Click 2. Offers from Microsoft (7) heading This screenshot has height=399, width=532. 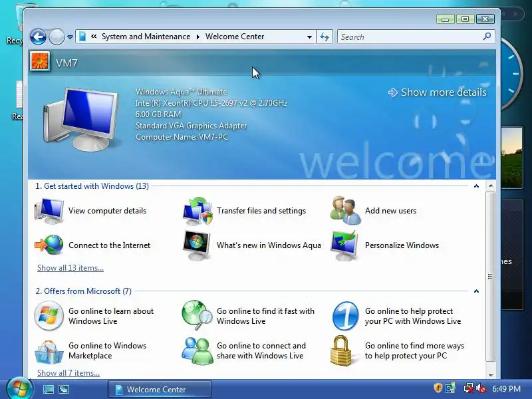click(84, 291)
